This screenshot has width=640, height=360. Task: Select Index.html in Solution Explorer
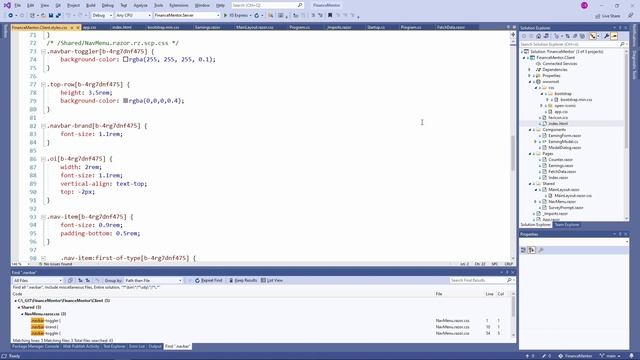click(558, 124)
